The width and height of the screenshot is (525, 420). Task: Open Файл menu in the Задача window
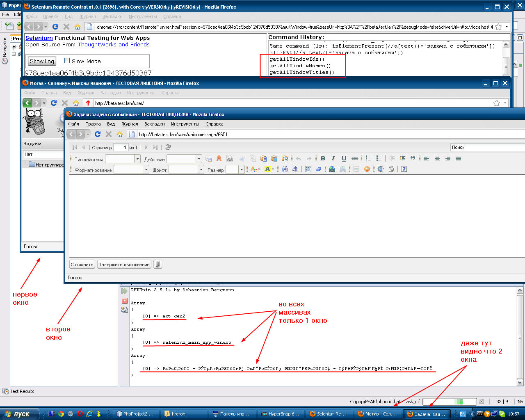coord(73,124)
